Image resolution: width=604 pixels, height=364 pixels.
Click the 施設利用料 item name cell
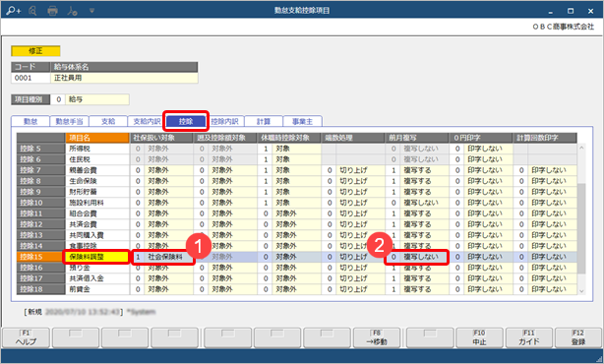pos(97,203)
